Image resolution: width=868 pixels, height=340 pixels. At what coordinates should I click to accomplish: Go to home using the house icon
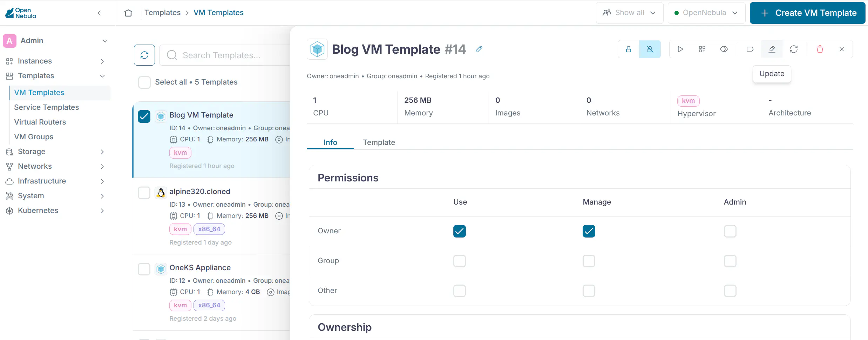tap(128, 13)
